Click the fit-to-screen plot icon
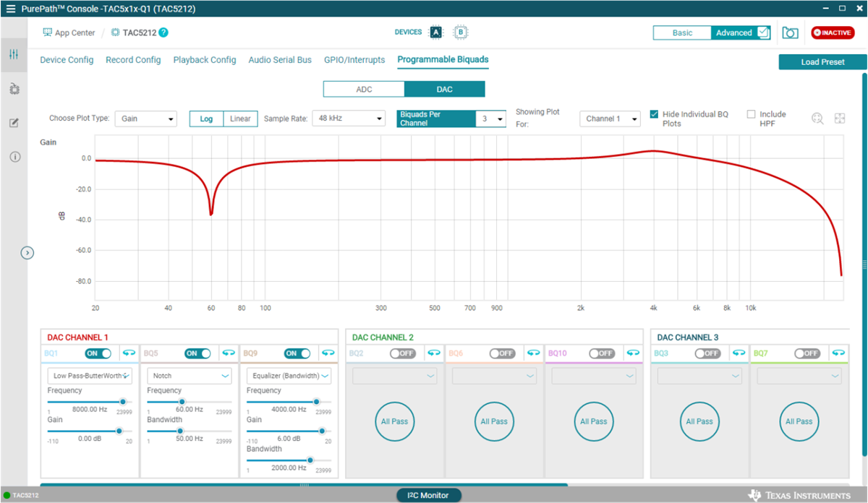Image resolution: width=868 pixels, height=503 pixels. coord(840,119)
